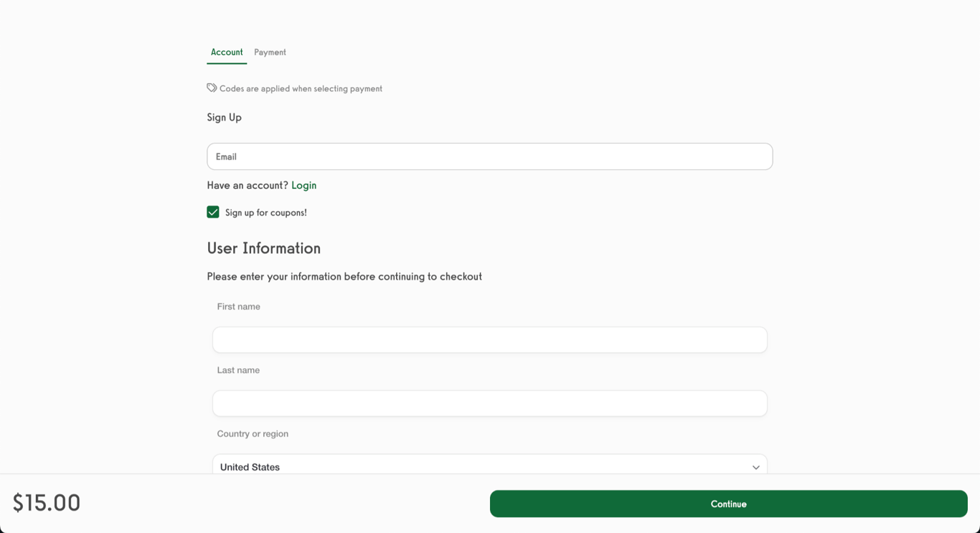Click the "Sign Up" heading
The image size is (980, 533).
[224, 118]
